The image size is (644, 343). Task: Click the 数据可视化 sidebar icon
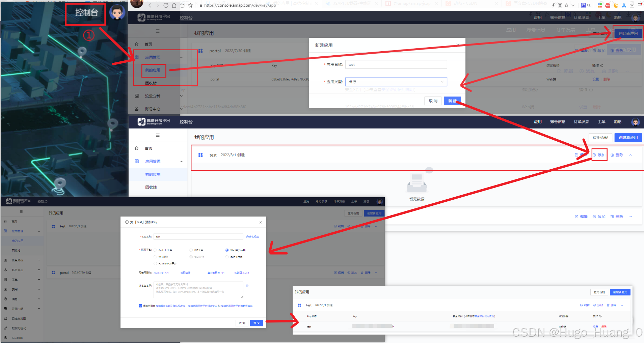click(x=5, y=328)
